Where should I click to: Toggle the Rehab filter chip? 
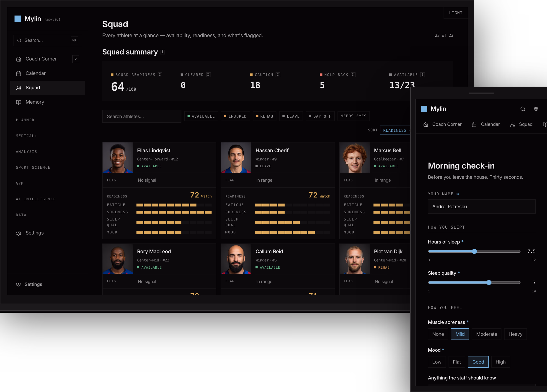pos(265,116)
